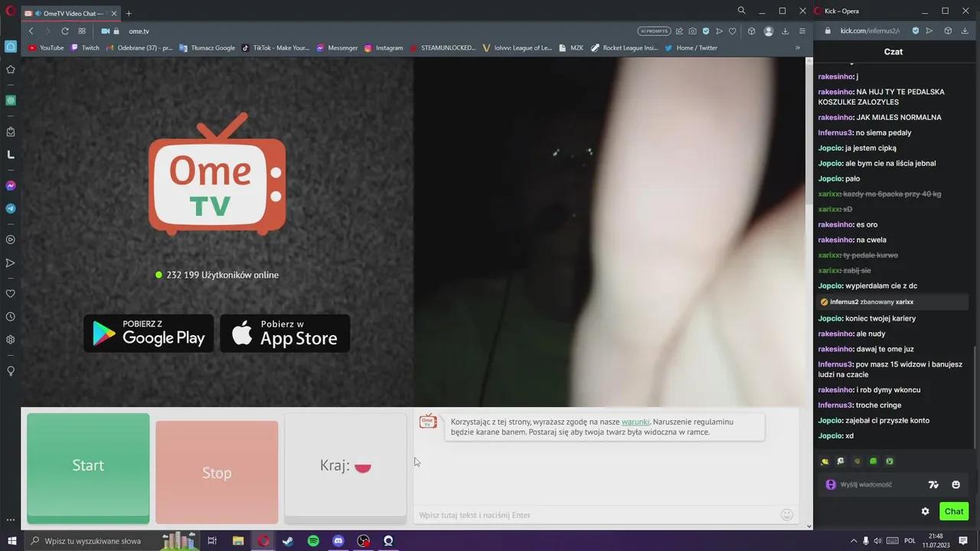980x551 pixels.
Task: Open the tab islands grid icon
Action: pyautogui.click(x=82, y=31)
